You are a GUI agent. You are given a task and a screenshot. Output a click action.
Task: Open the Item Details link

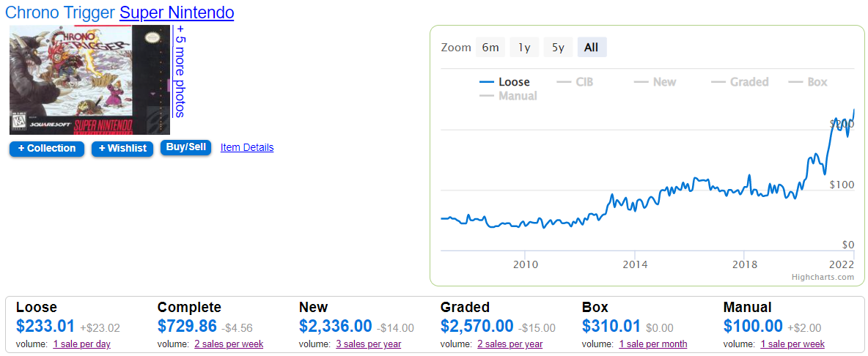pyautogui.click(x=247, y=147)
